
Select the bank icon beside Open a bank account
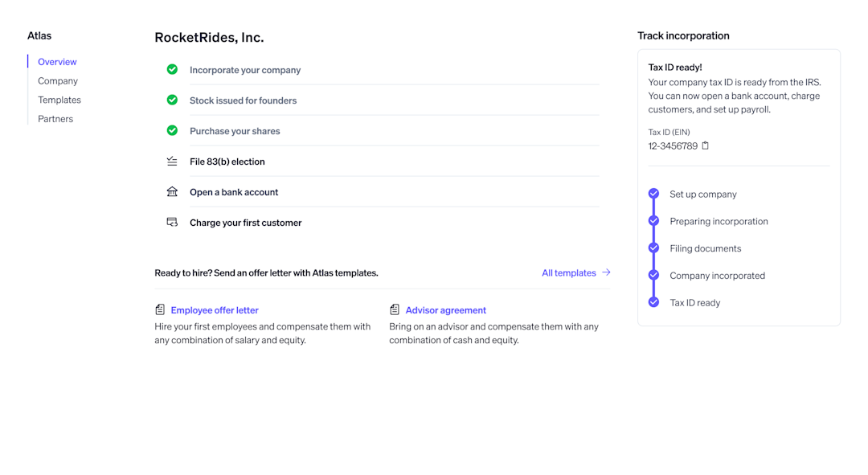point(171,191)
